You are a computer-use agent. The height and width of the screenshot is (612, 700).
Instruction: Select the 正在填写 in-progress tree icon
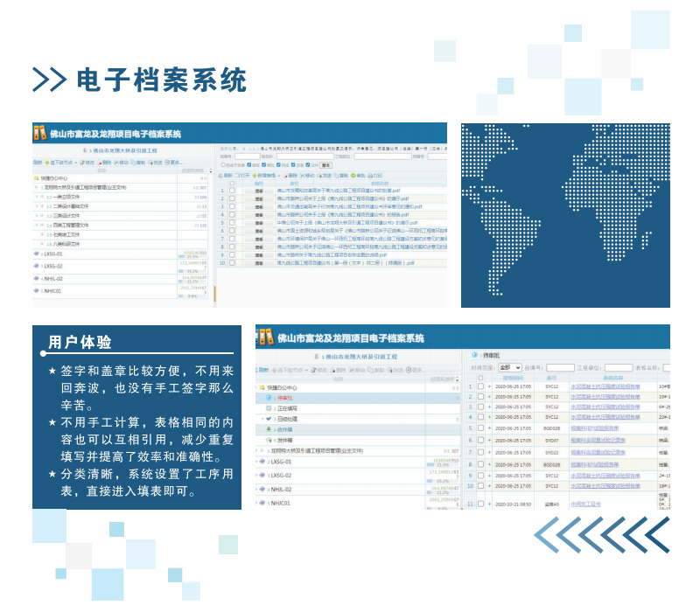(x=269, y=408)
